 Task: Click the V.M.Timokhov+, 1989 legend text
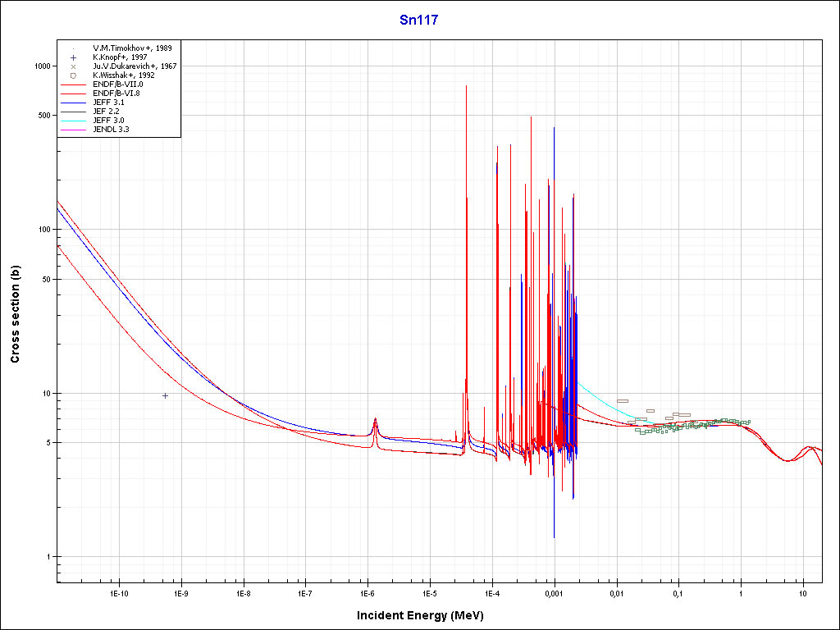click(131, 48)
